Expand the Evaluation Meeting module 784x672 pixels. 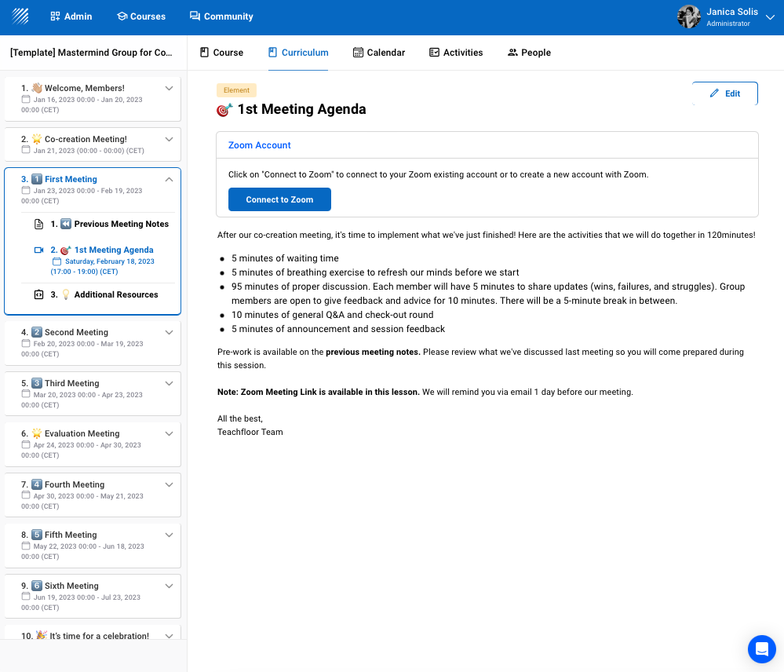point(169,434)
